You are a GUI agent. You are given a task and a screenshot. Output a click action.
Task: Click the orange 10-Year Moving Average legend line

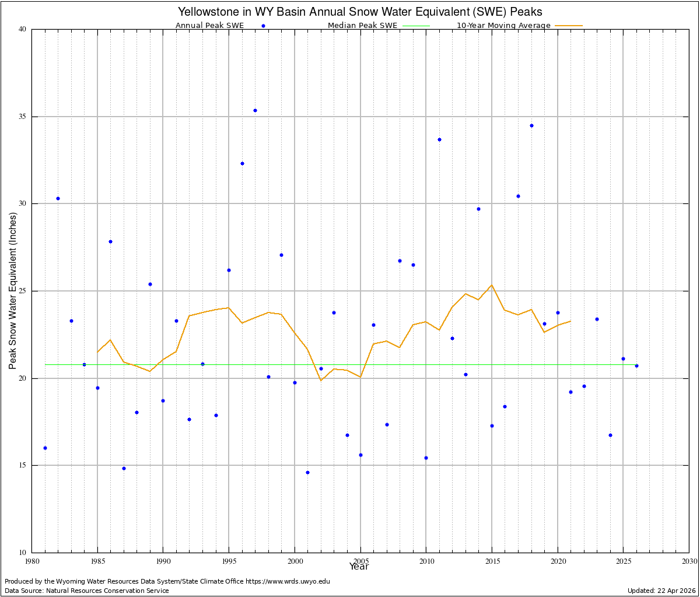click(569, 26)
